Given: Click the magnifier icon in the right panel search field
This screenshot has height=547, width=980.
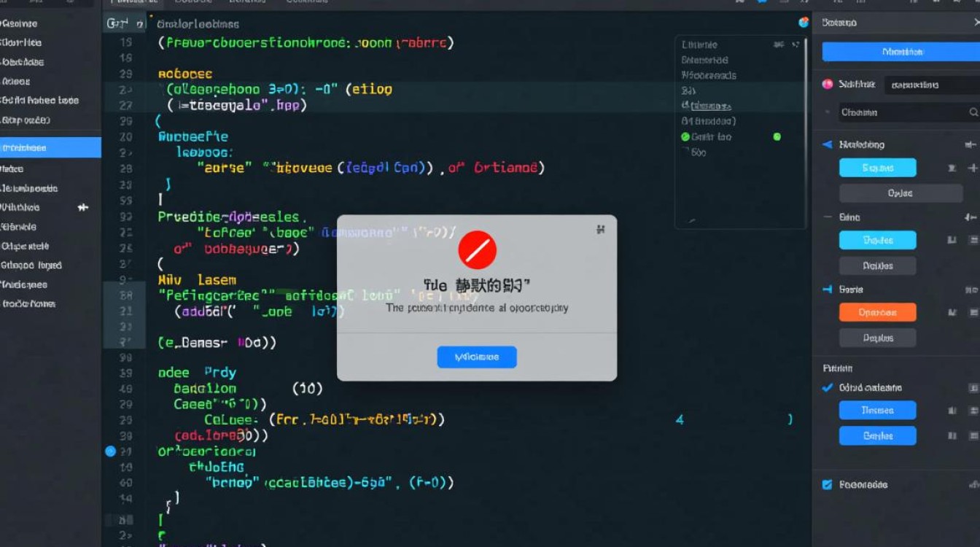Looking at the screenshot, I should pyautogui.click(x=973, y=112).
